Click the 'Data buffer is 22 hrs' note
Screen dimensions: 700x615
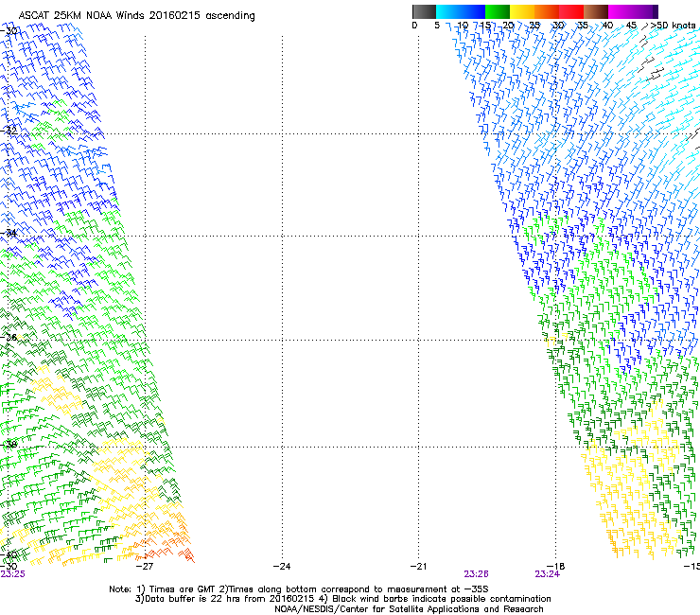[343, 599]
